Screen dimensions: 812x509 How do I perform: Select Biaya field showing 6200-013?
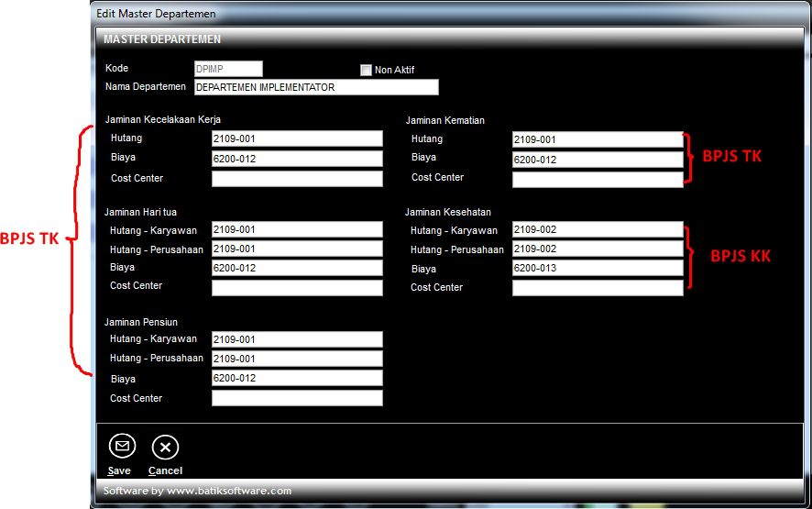coord(598,268)
